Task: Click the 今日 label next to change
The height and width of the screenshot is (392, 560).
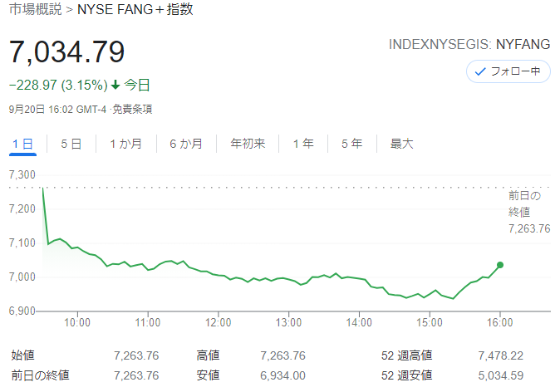Action: pyautogui.click(x=137, y=85)
